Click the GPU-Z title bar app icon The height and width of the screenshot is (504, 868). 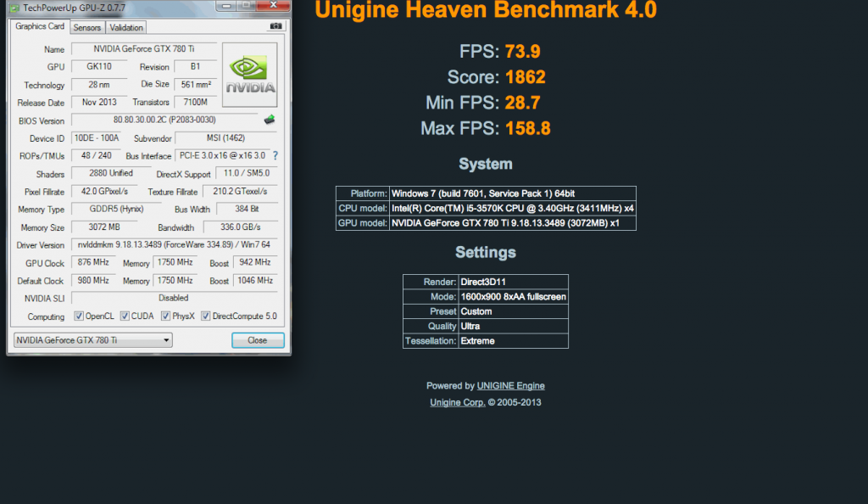tap(14, 8)
